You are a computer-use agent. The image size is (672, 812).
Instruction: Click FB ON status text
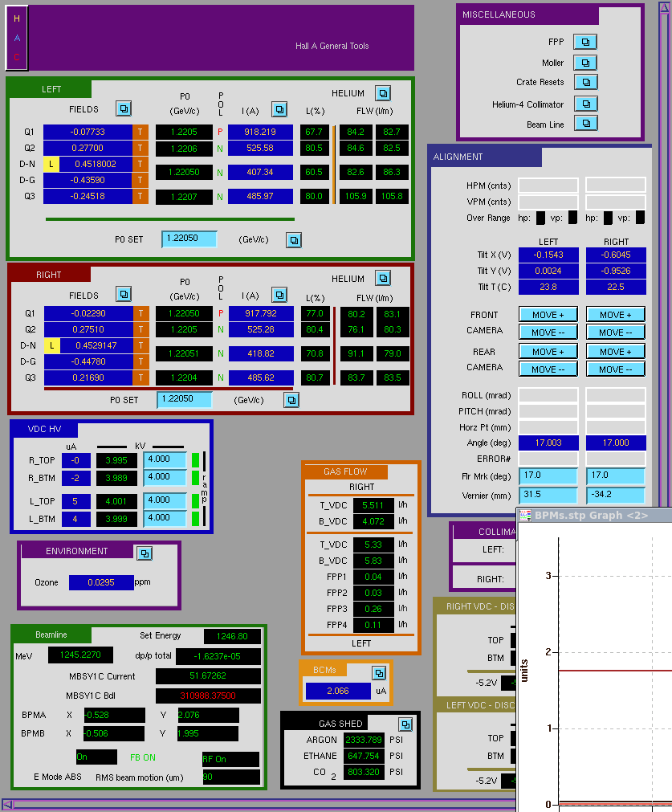click(x=142, y=757)
